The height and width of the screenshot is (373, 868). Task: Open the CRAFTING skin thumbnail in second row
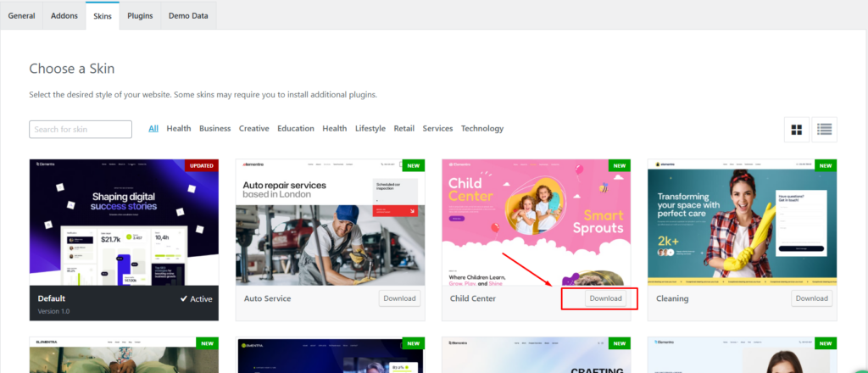point(537,354)
